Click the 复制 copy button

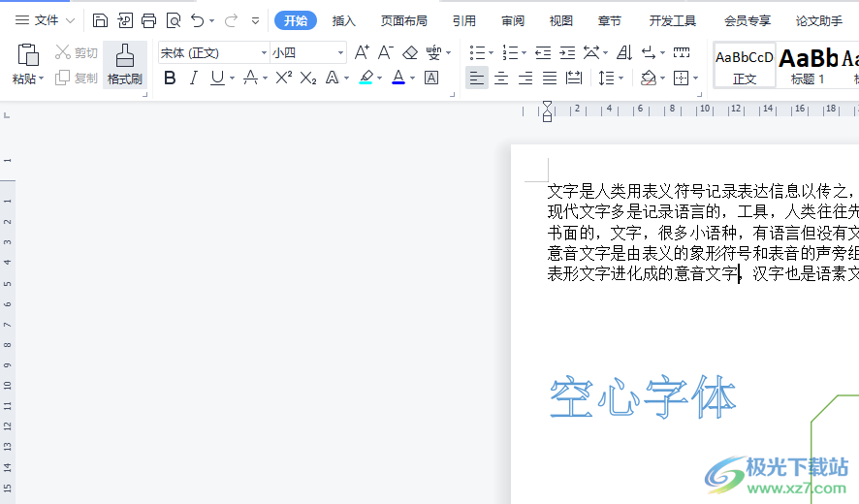pyautogui.click(x=77, y=78)
